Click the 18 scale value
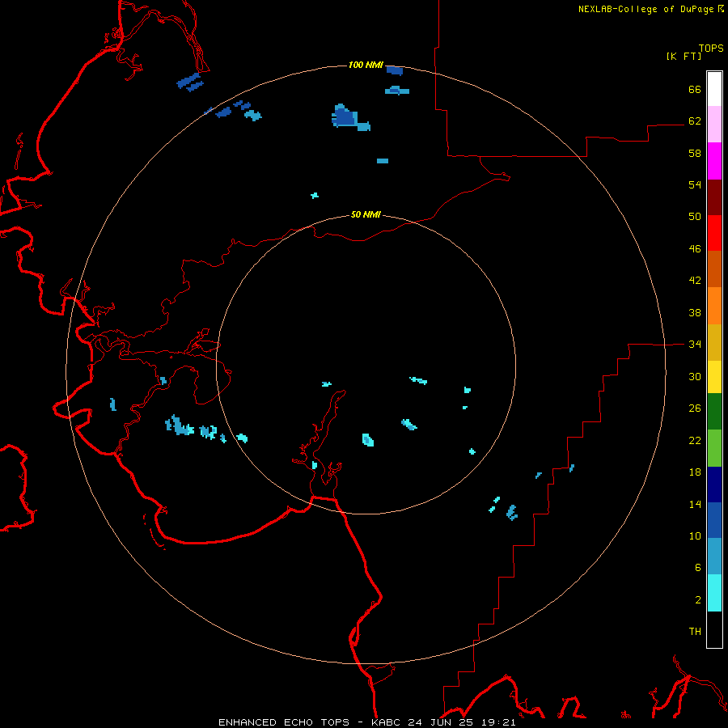Viewport: 728px width, 728px height. (x=695, y=472)
